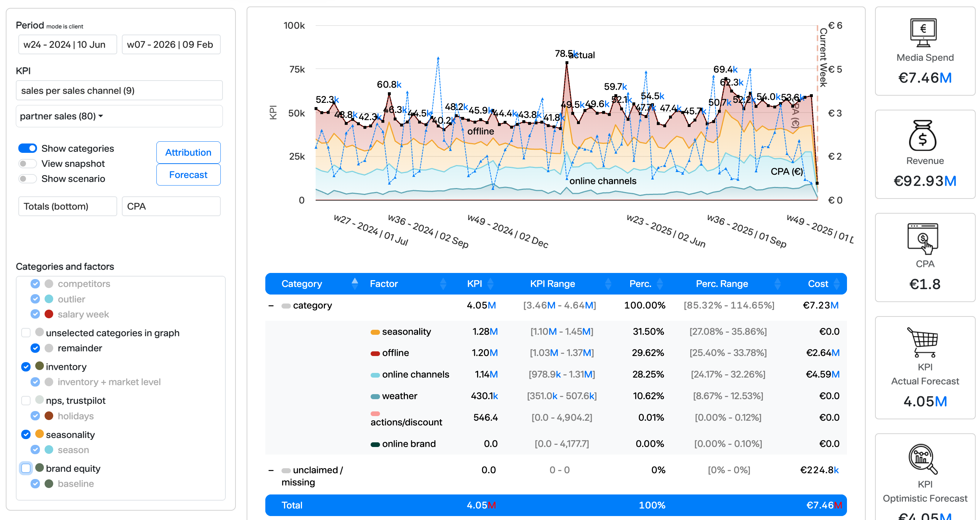Sort table by Category column arrow
980x520 pixels.
(354, 284)
